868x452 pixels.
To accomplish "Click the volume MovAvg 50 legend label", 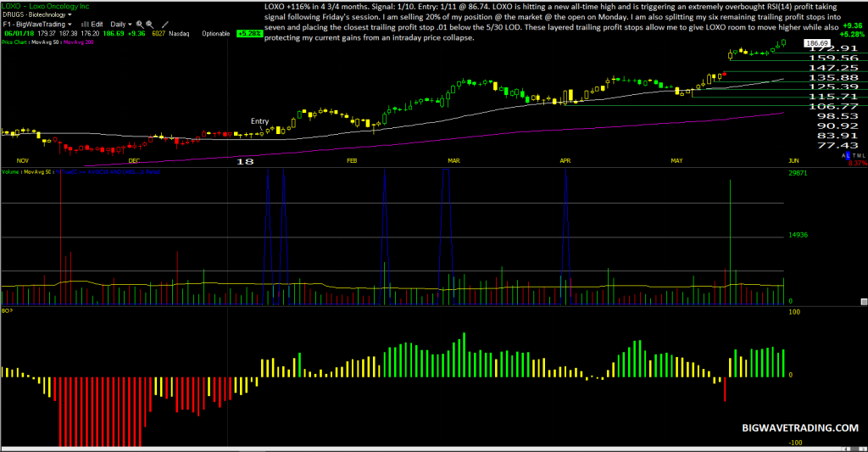I will (x=37, y=171).
